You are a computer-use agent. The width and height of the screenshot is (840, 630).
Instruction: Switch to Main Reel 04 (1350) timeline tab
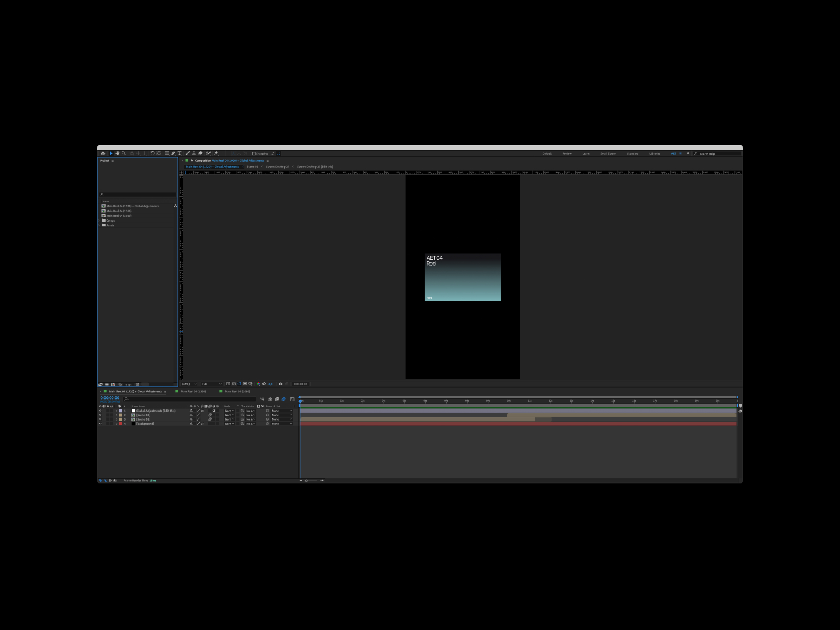[x=193, y=391]
